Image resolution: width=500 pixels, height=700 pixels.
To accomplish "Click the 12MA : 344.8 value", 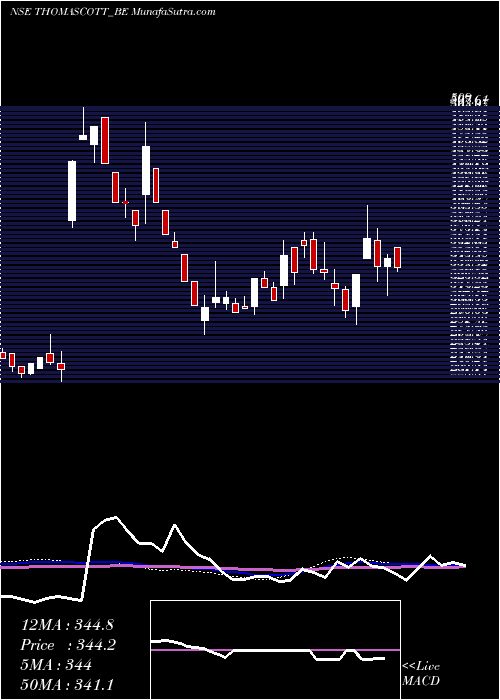I will click(x=65, y=625).
